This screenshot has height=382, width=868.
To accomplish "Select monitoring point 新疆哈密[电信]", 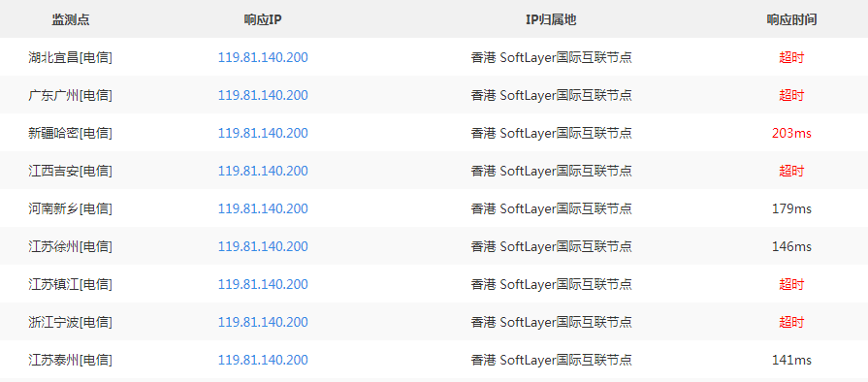I will coord(70,133).
